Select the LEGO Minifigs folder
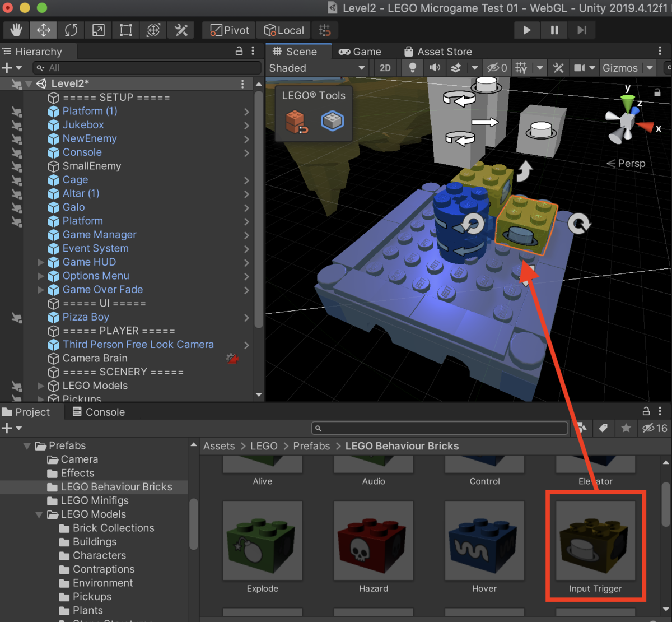Screen dimensions: 672x622 click(x=95, y=501)
